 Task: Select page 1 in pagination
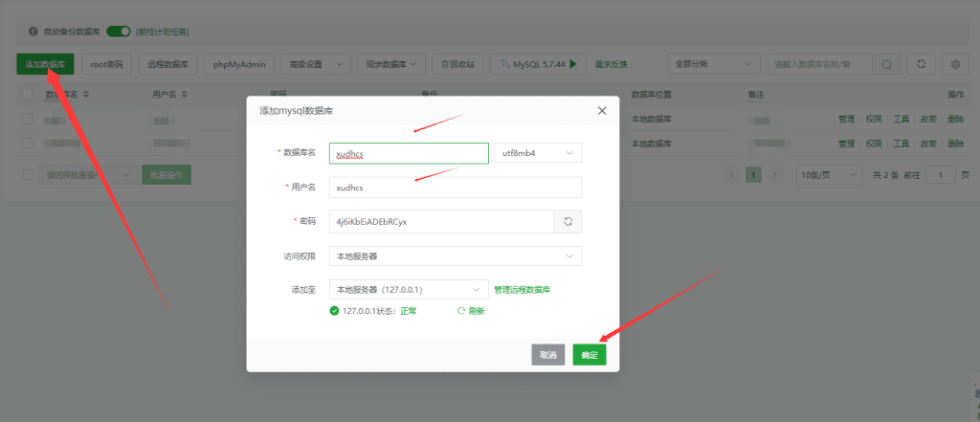[x=754, y=175]
